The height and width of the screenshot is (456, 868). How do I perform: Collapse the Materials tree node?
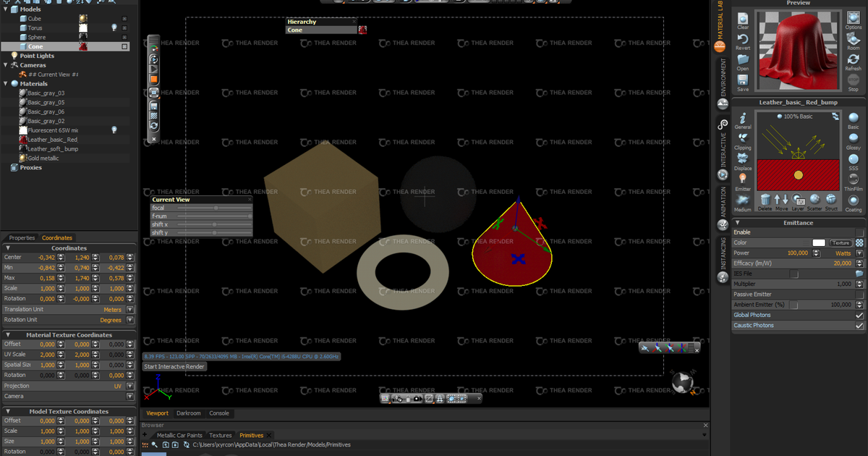point(6,84)
